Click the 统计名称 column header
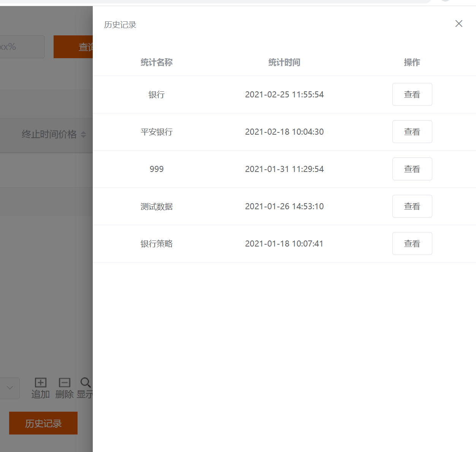 (x=156, y=62)
